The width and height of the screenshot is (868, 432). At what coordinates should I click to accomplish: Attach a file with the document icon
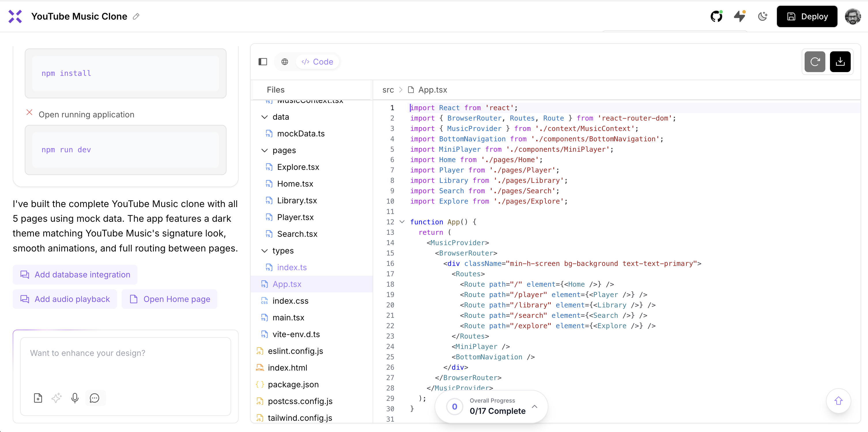(x=38, y=398)
